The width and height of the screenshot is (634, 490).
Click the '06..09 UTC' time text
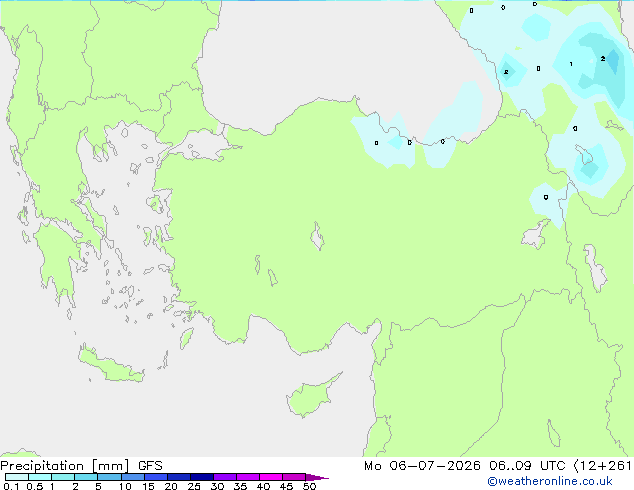pos(527,466)
